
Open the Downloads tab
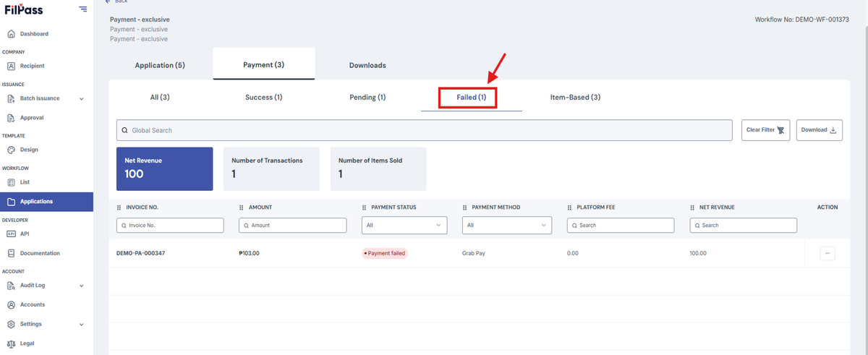click(367, 65)
